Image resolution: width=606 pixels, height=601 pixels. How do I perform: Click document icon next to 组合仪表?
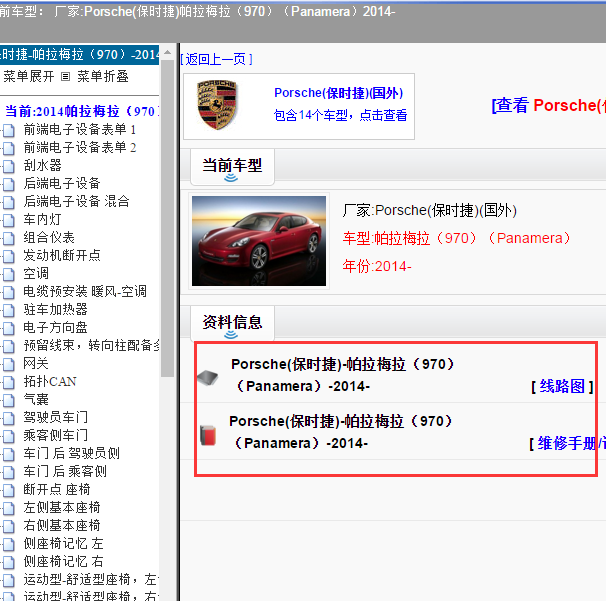[x=9, y=238]
